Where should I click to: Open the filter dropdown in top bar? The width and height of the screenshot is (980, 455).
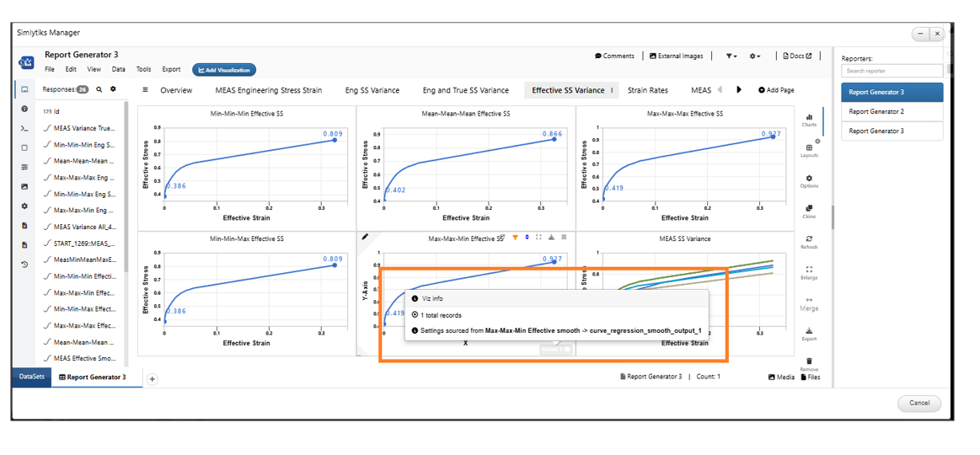(x=731, y=56)
